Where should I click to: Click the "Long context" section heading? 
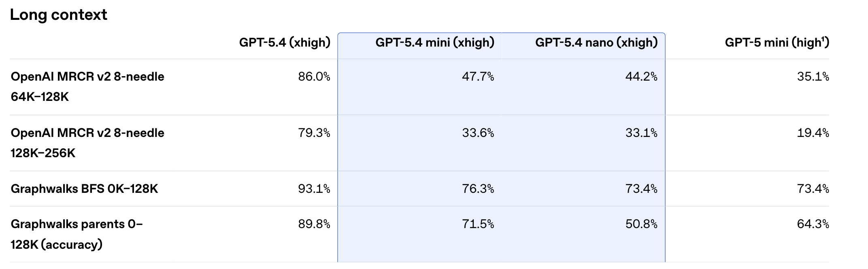tap(58, 15)
